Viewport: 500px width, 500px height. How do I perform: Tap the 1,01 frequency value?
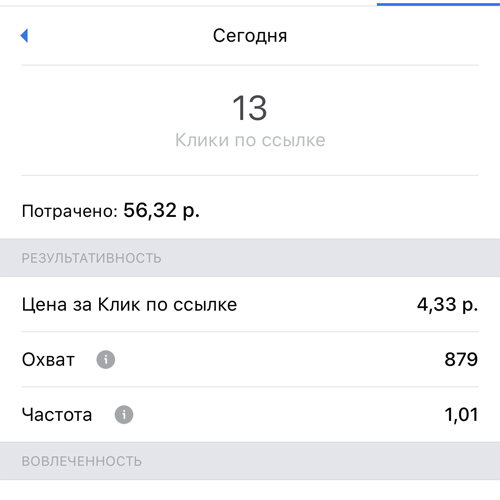pyautogui.click(x=461, y=415)
